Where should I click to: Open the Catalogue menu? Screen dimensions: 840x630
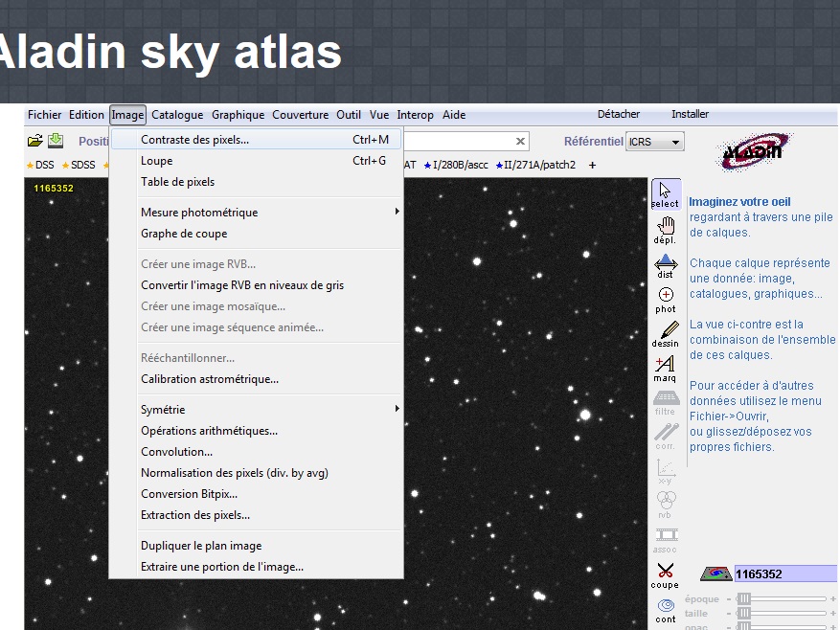click(177, 115)
